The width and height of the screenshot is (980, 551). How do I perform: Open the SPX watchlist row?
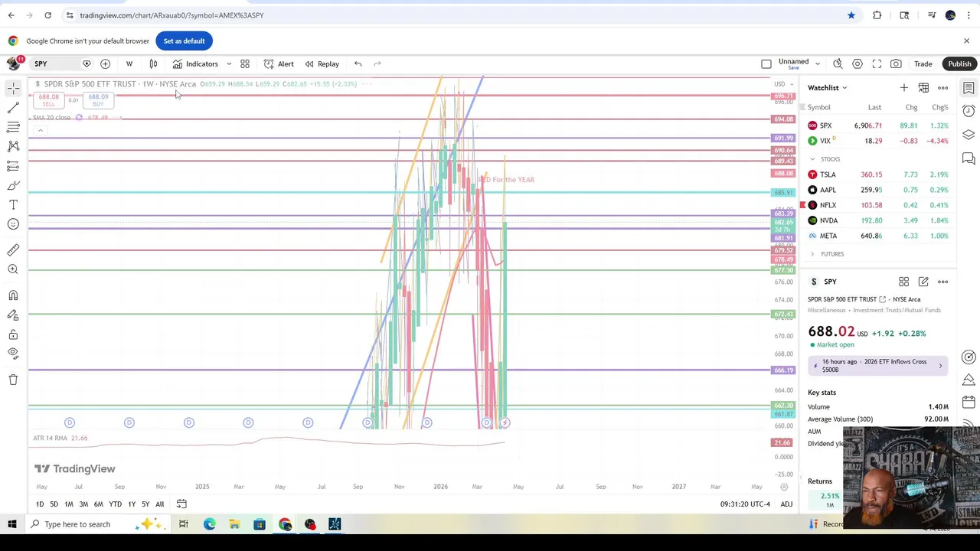878,126
